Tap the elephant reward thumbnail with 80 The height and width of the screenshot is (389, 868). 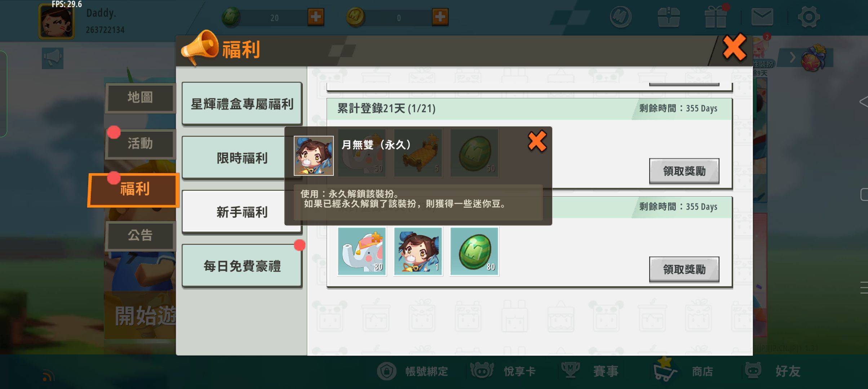362,251
